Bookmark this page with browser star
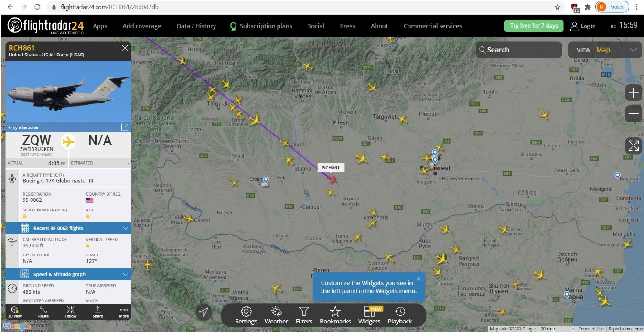Image resolution: width=644 pixels, height=333 pixels. (557, 7)
